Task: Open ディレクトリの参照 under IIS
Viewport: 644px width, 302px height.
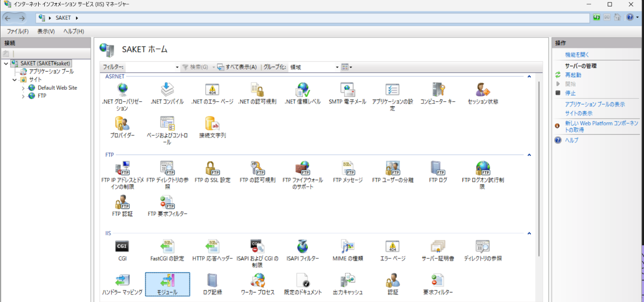Action: [x=483, y=250]
